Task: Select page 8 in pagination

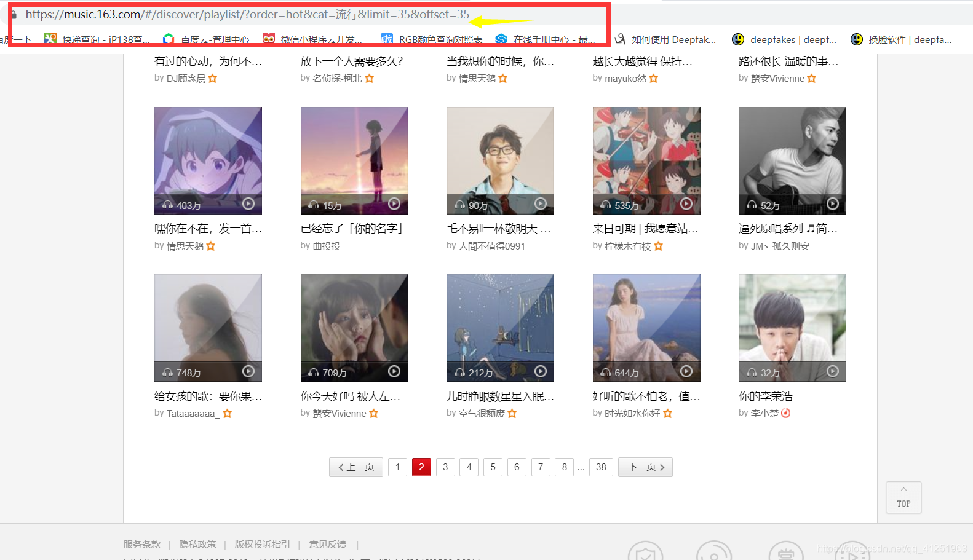Action: [564, 467]
